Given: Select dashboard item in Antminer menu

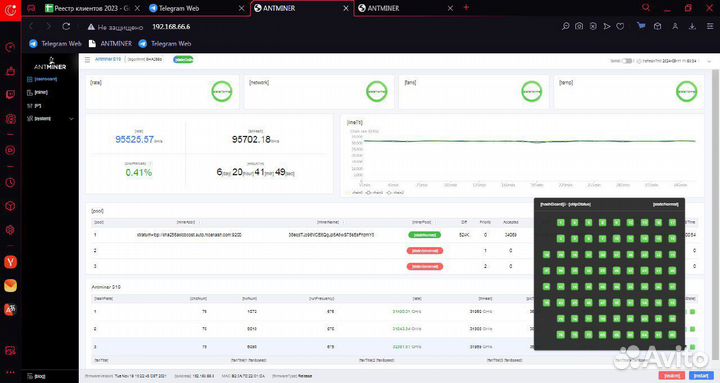Looking at the screenshot, I should coord(42,79).
